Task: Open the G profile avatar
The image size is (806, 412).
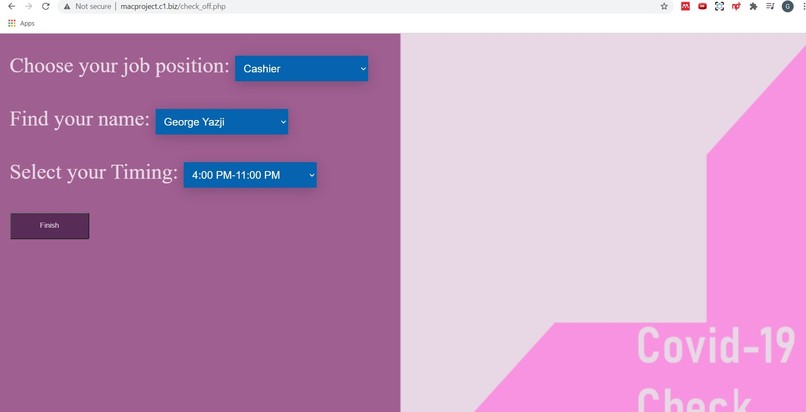Action: [787, 7]
